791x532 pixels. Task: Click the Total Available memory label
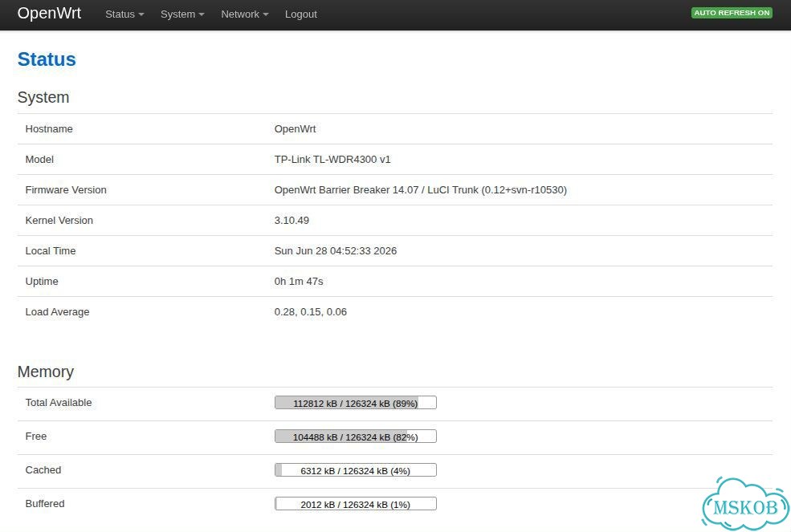(x=59, y=403)
